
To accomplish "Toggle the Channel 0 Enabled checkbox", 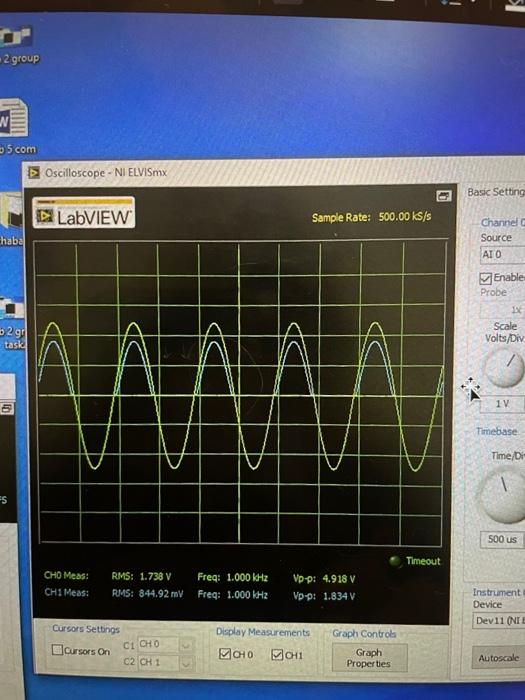I will click(485, 279).
